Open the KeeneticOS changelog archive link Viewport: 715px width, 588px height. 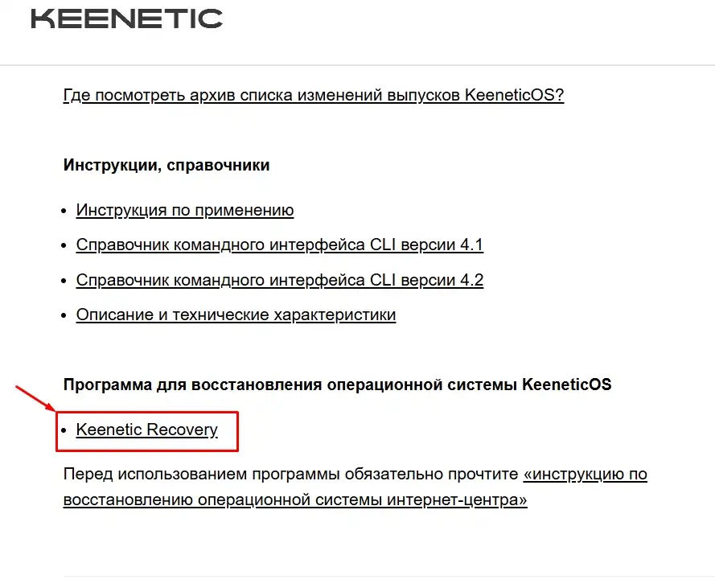(x=313, y=94)
